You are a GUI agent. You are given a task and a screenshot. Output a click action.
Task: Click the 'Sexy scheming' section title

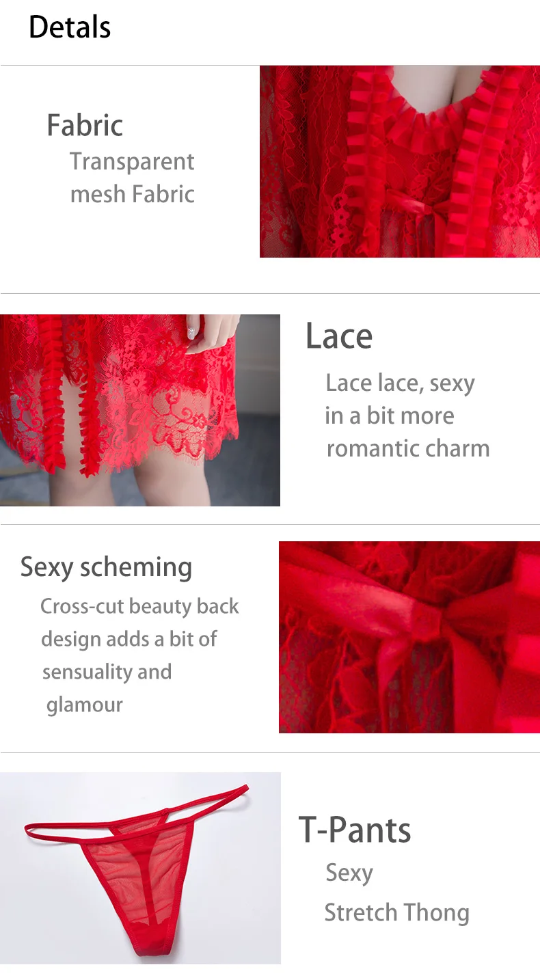click(x=106, y=567)
